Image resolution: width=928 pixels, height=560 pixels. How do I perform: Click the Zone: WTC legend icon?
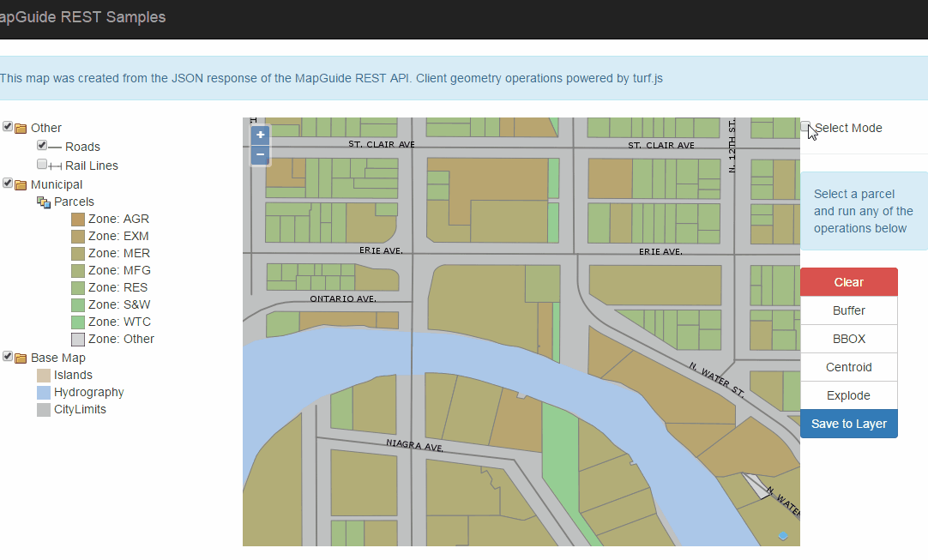78,321
